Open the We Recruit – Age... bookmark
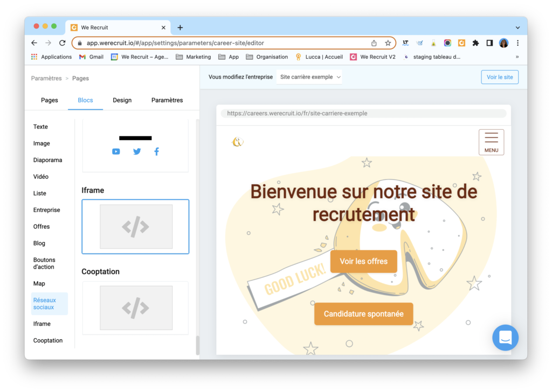552x392 pixels. point(140,57)
